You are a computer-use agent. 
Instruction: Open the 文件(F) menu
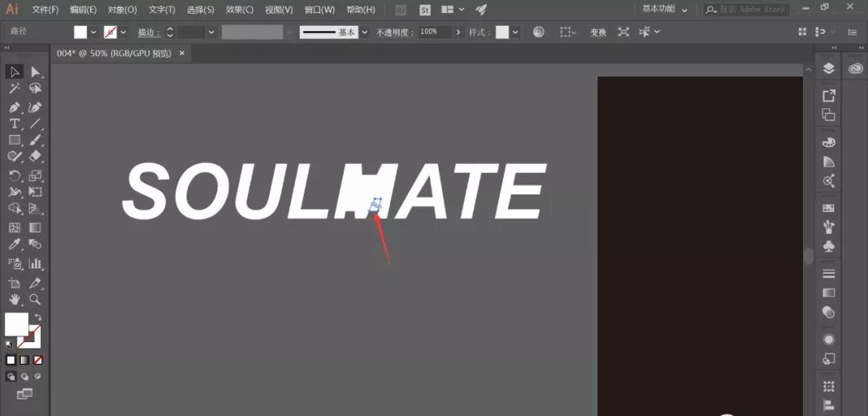pos(45,10)
